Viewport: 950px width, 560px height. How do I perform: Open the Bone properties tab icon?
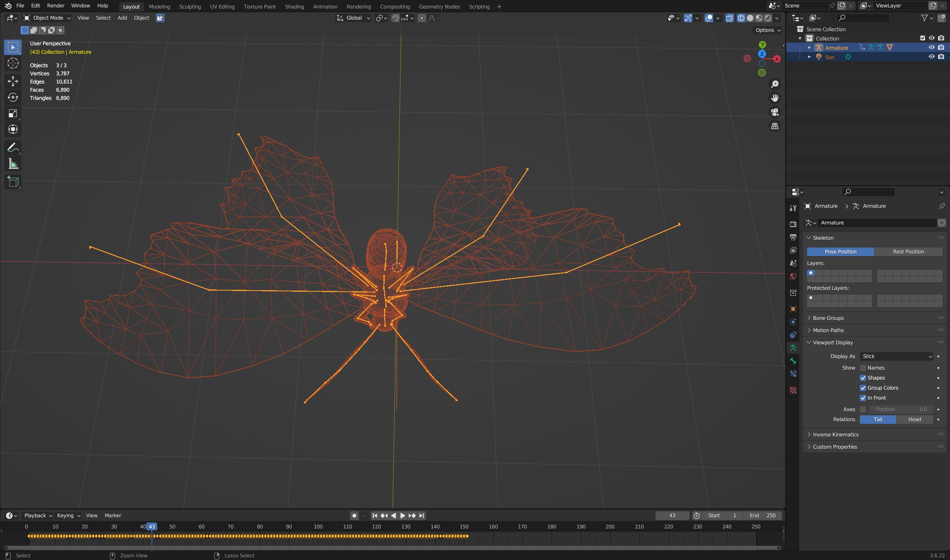click(793, 361)
